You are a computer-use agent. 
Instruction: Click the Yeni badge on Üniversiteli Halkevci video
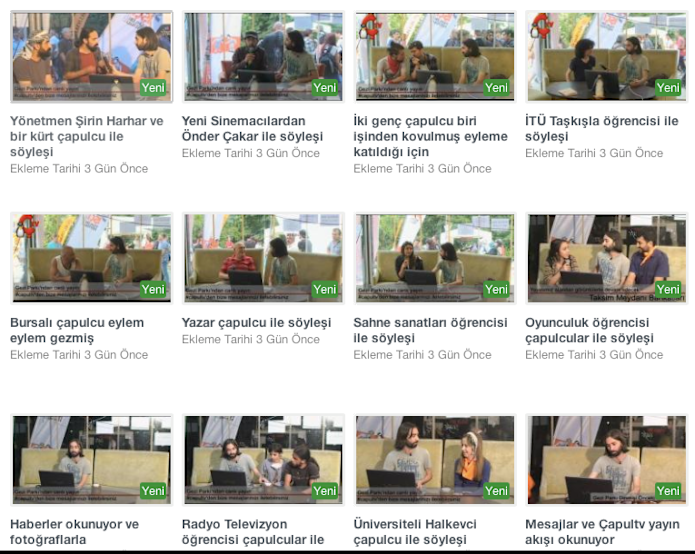(496, 491)
